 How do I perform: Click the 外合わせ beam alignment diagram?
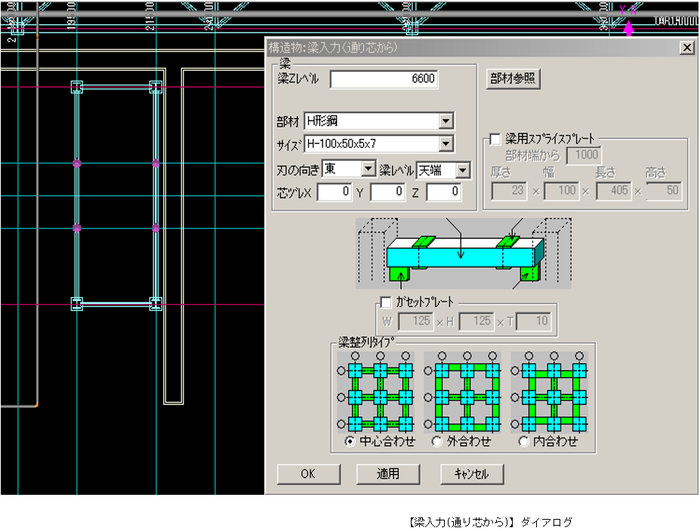pos(465,392)
